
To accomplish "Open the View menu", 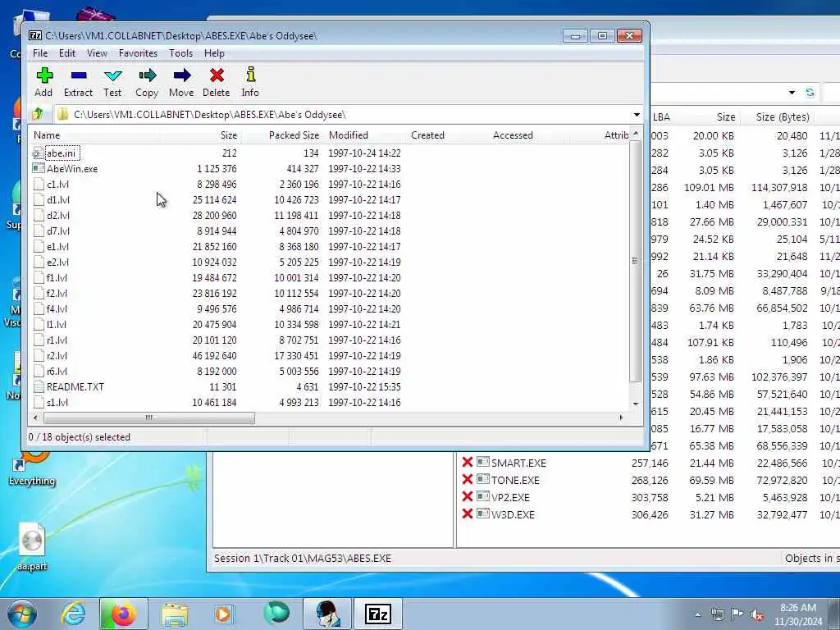I will click(x=97, y=53).
